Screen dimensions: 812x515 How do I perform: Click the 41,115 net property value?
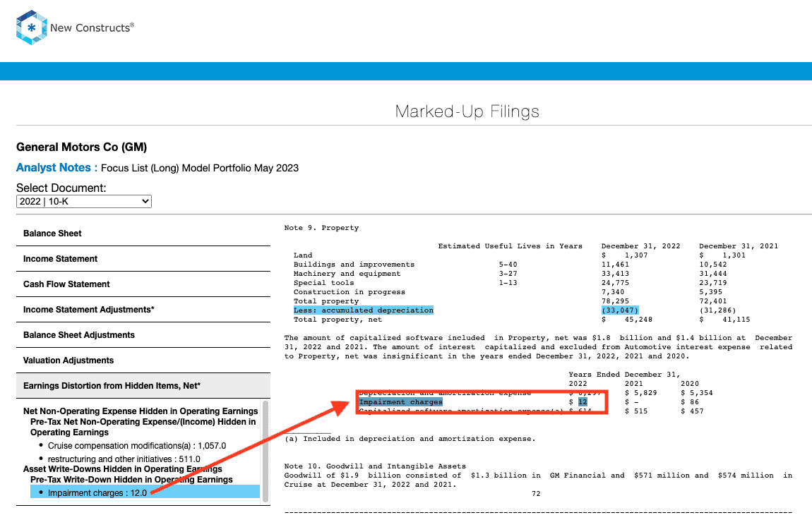(736, 320)
